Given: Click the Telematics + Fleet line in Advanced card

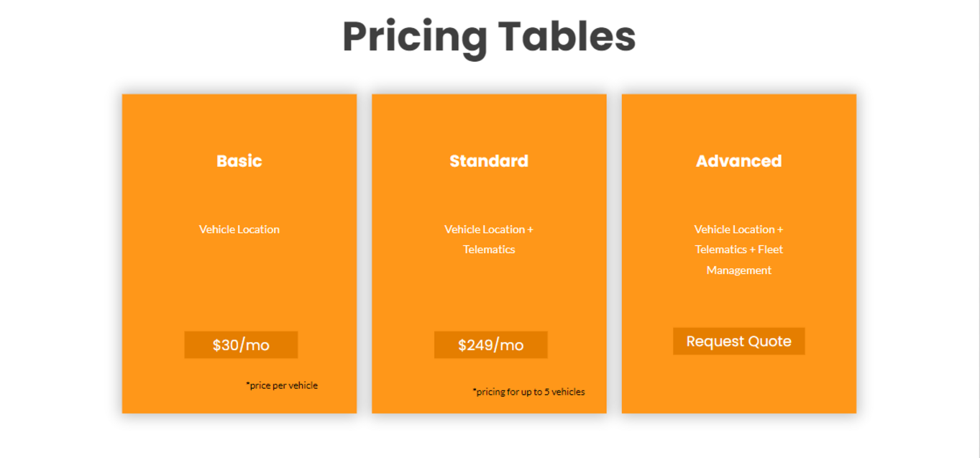Looking at the screenshot, I should (738, 249).
